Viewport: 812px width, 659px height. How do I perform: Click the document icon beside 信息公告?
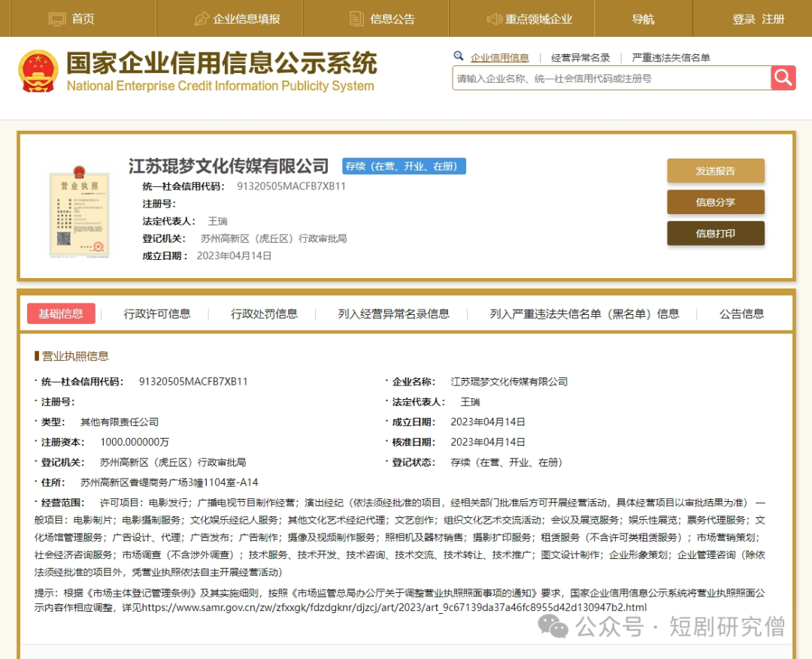point(355,18)
